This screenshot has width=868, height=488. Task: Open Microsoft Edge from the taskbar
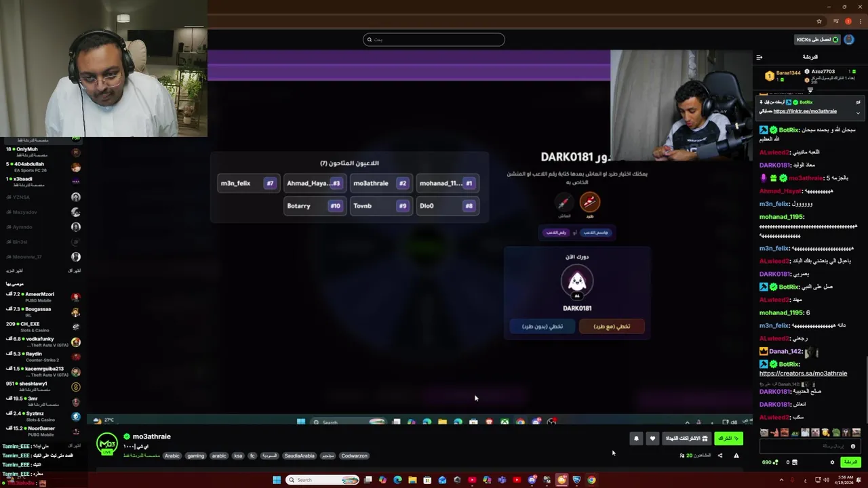click(397, 480)
